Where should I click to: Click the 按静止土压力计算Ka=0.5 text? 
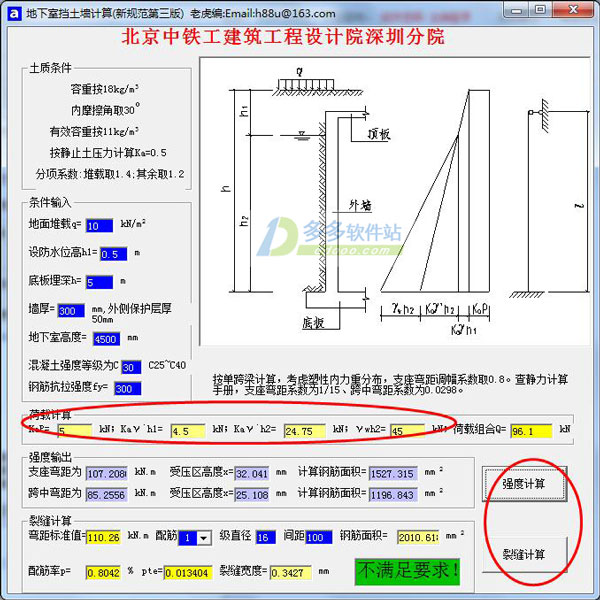108,153
